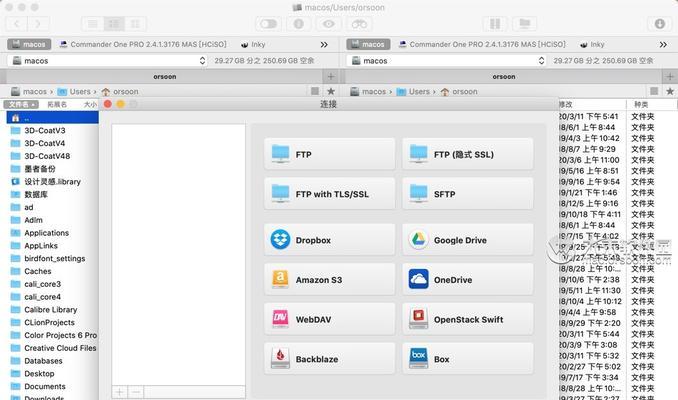Screen dimensions: 678x400
Task: Select left pane Inky volume
Action: [x=253, y=44]
